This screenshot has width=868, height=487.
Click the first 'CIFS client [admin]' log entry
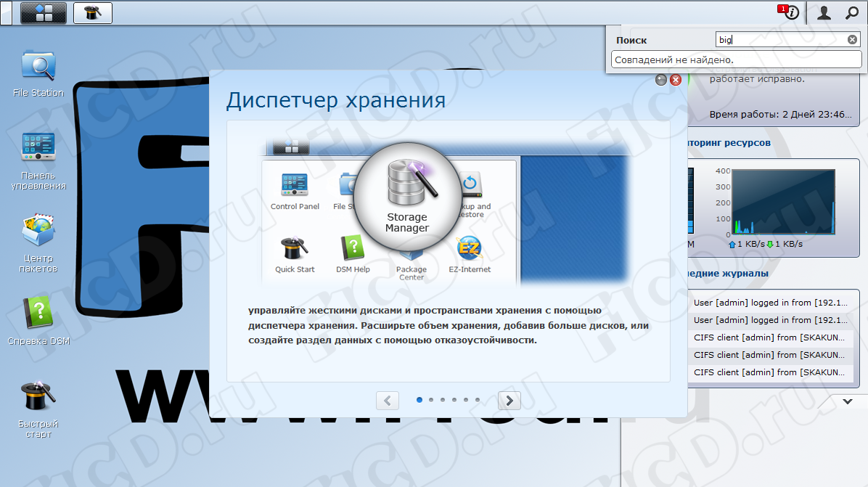[x=771, y=337]
